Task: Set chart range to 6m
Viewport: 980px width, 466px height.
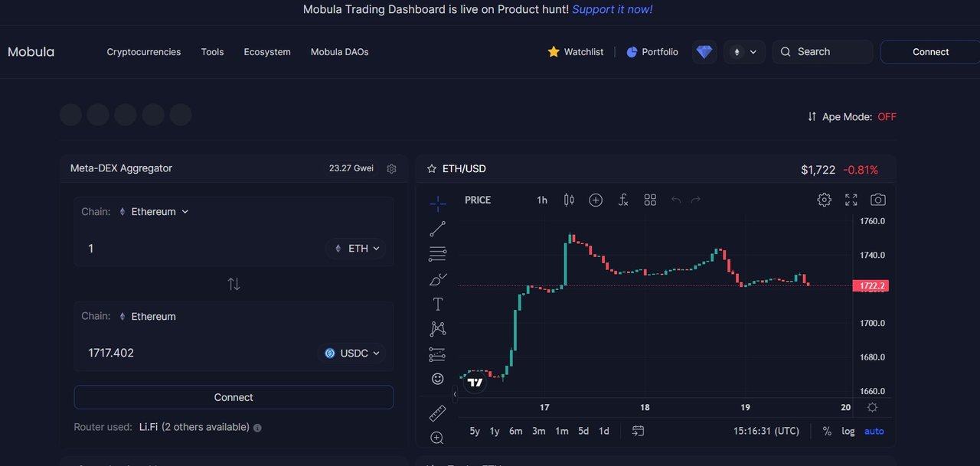Action: 516,431
